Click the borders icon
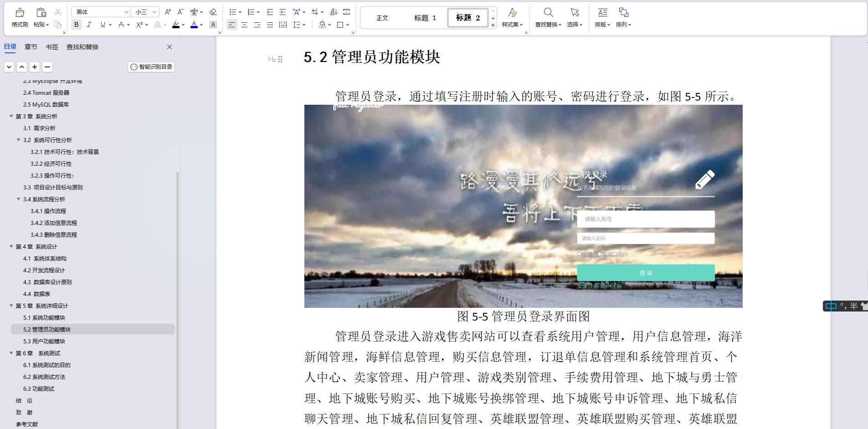The height and width of the screenshot is (429, 868). 340,25
